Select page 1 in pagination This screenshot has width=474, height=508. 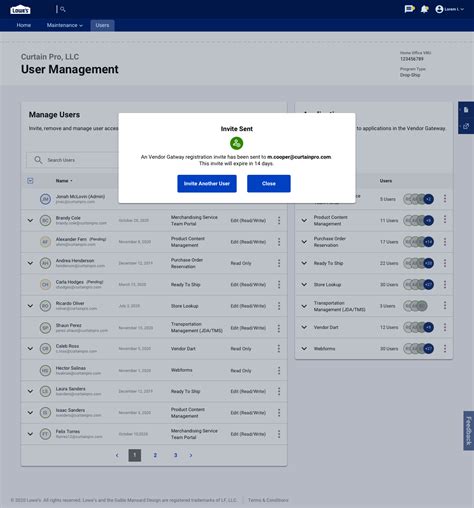tap(135, 455)
